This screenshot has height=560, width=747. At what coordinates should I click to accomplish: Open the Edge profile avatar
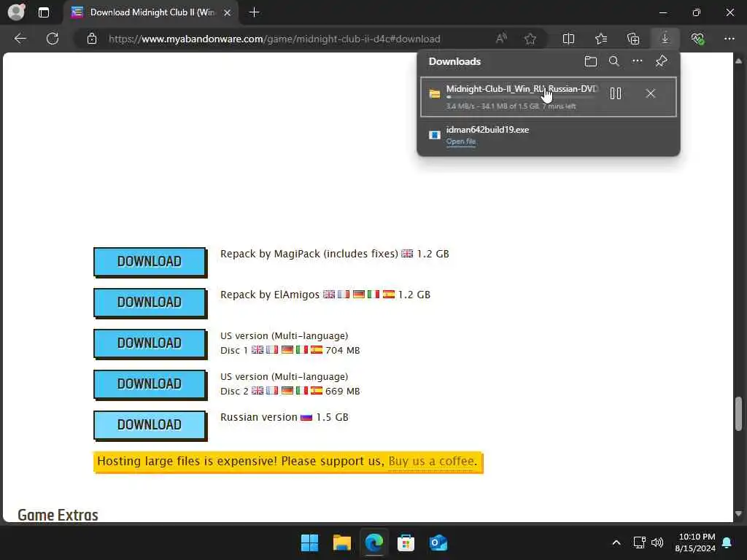[x=17, y=12]
